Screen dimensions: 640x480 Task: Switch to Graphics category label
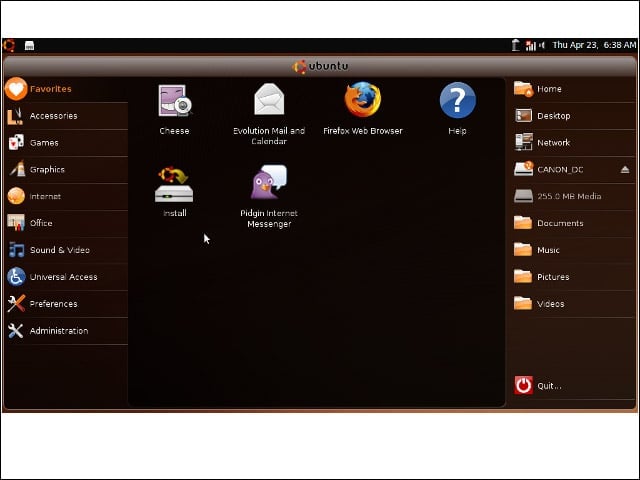coord(47,169)
